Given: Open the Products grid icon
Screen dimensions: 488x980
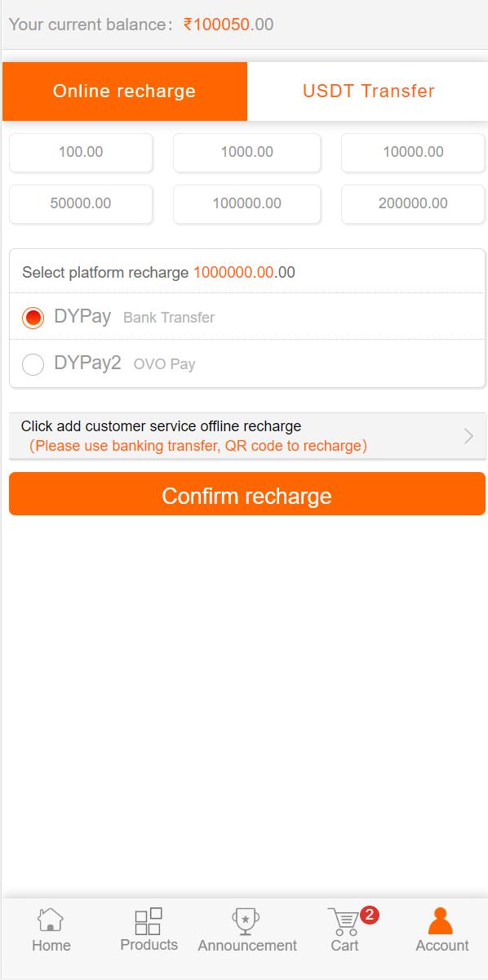Looking at the screenshot, I should pos(149,921).
